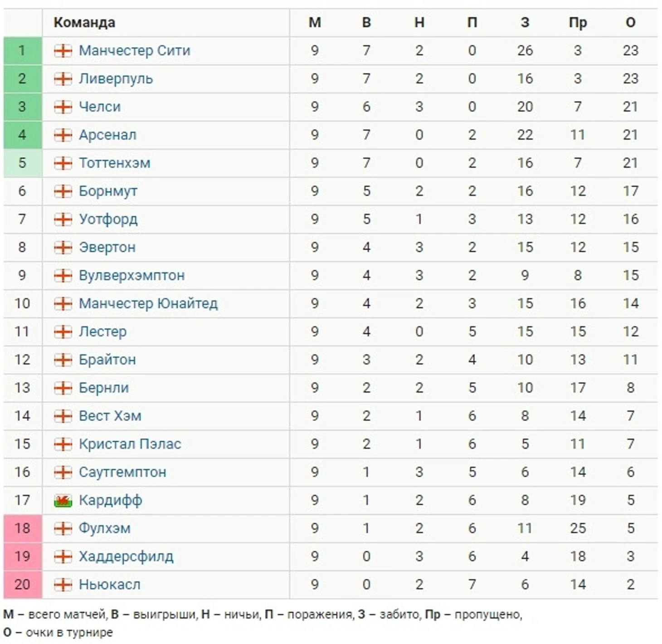Open the Борнмут team page
The height and width of the screenshot is (644, 662).
point(108,191)
